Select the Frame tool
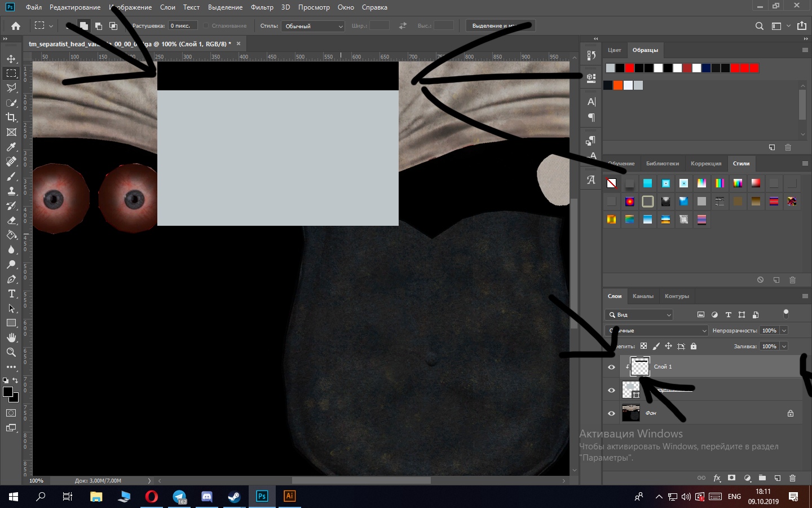This screenshot has height=508, width=812. click(11, 132)
